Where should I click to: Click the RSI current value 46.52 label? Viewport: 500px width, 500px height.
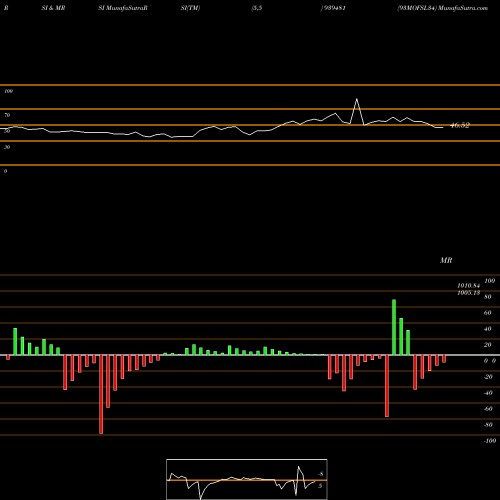click(460, 125)
